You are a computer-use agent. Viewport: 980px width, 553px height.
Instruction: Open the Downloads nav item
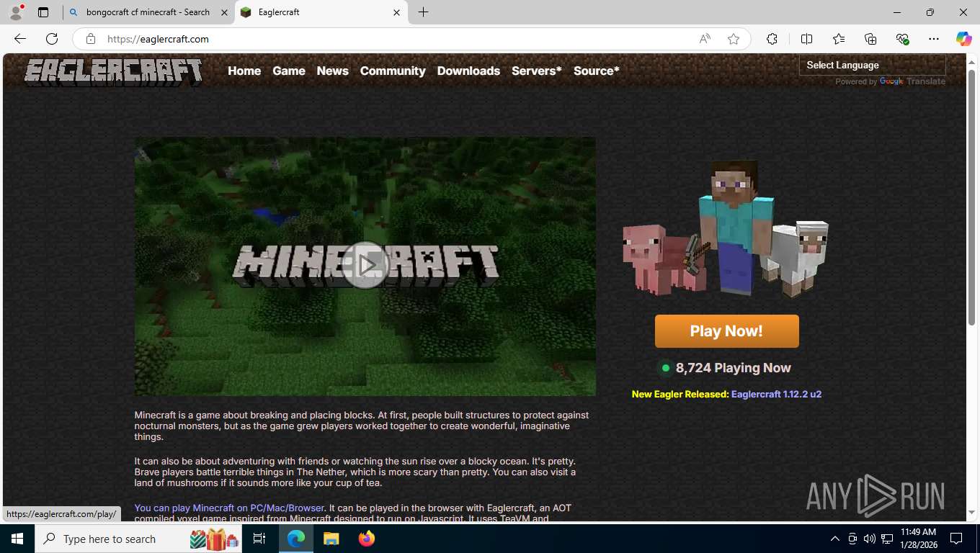[468, 71]
